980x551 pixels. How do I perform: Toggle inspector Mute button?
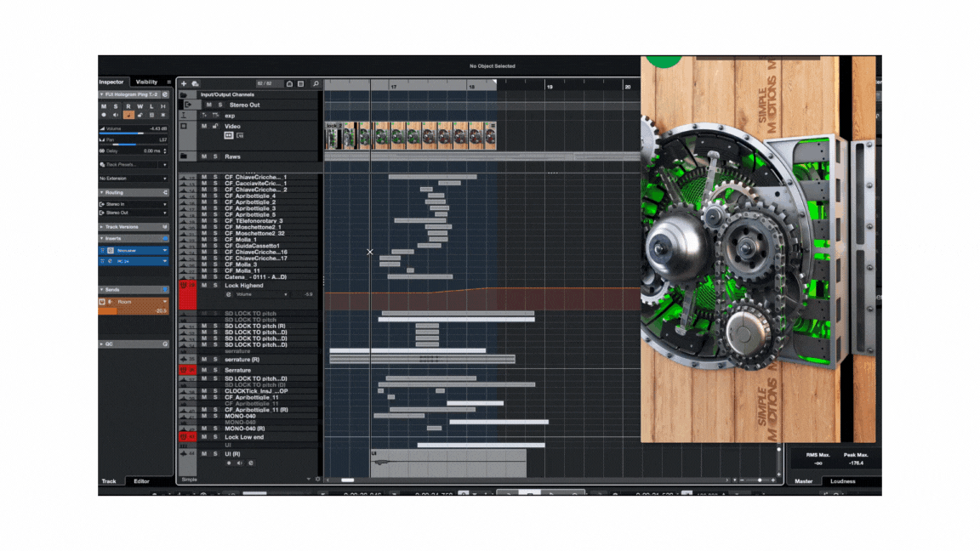104,106
